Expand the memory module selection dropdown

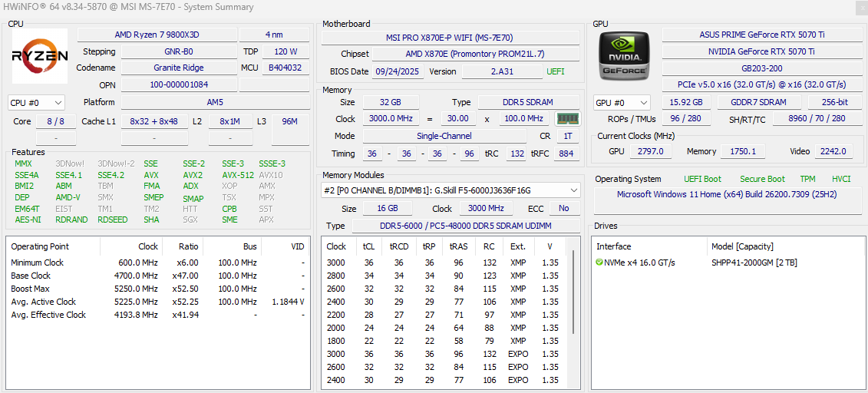573,190
